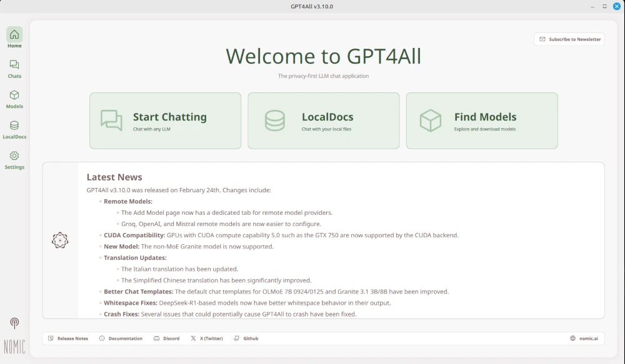The width and height of the screenshot is (625, 364).
Task: Select the Settings label in the sidebar
Action: tap(14, 167)
